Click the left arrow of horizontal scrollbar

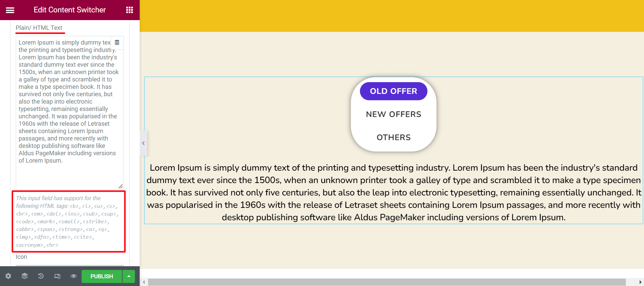[x=144, y=282]
